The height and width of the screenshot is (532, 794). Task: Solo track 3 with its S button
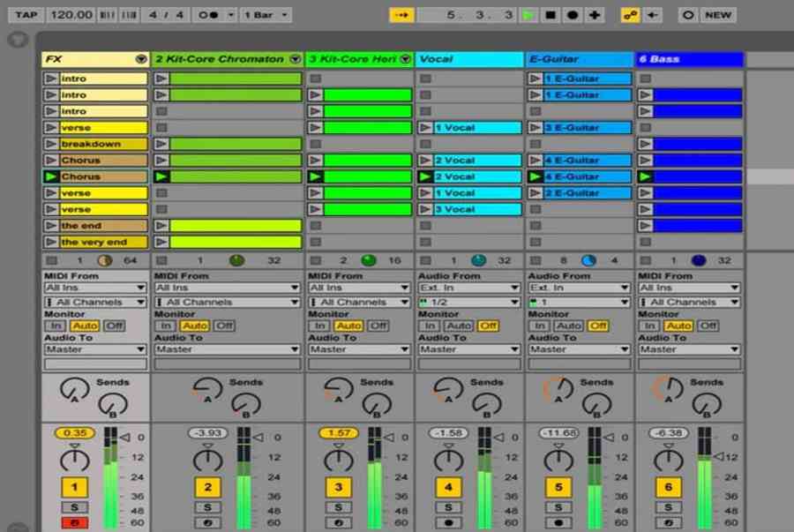(x=338, y=507)
